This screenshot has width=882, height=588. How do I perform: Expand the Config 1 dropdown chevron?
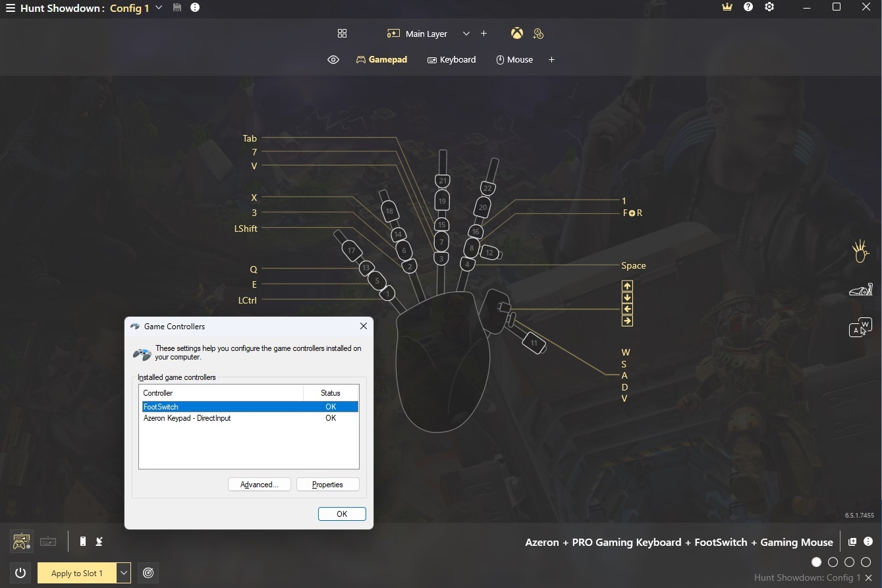point(159,8)
